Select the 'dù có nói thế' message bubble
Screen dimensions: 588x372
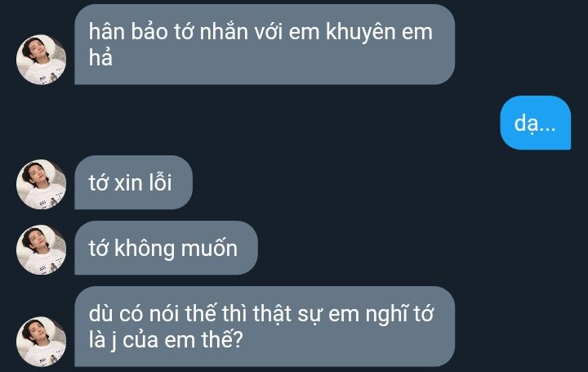pos(265,326)
